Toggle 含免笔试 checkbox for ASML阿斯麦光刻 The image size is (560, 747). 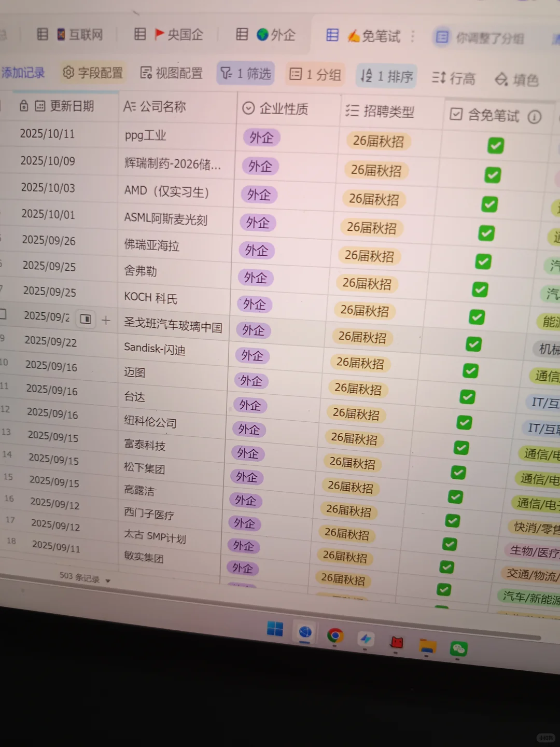point(486,233)
